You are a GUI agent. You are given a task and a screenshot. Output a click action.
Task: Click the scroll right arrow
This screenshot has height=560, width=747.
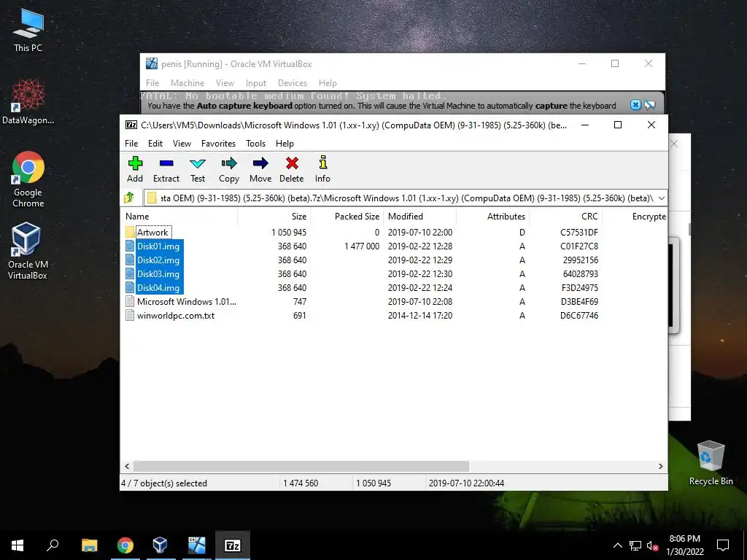point(661,466)
